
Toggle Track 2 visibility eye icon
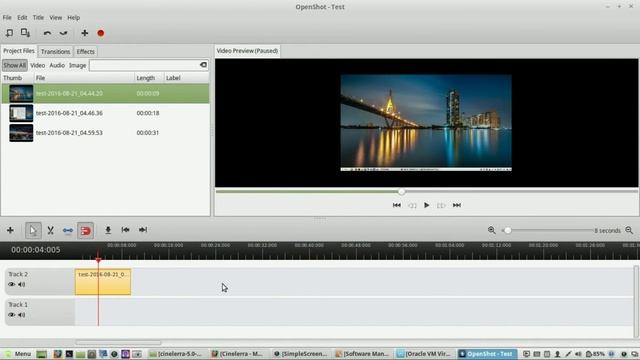[x=11, y=284]
